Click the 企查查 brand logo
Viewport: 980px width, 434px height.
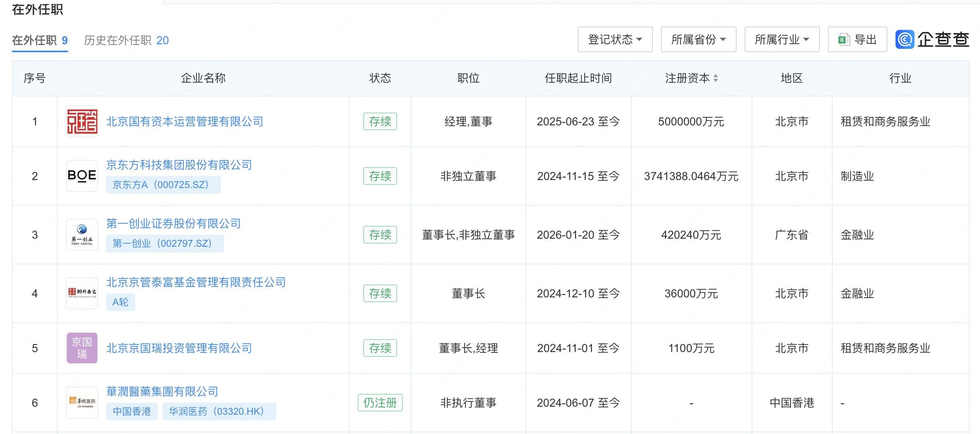pyautogui.click(x=932, y=39)
